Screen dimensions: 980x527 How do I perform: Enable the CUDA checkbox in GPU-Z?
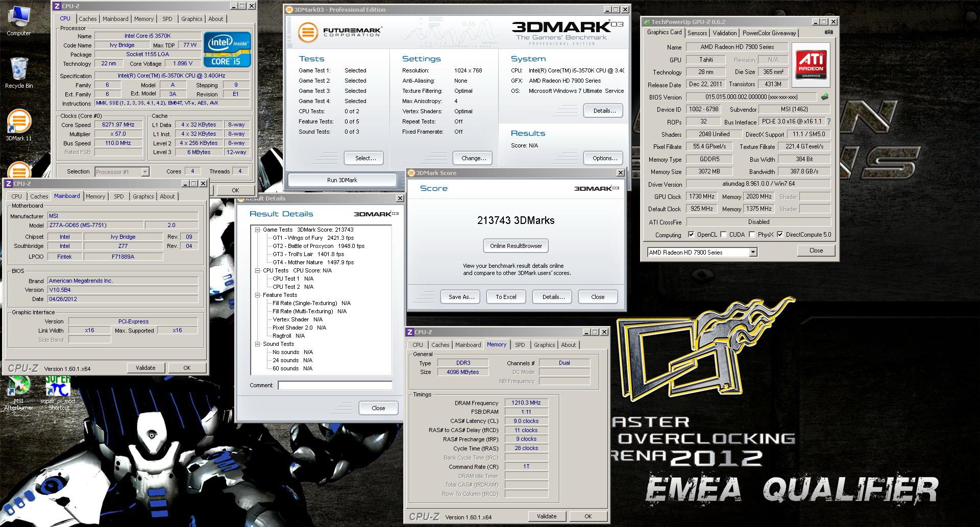click(x=723, y=235)
